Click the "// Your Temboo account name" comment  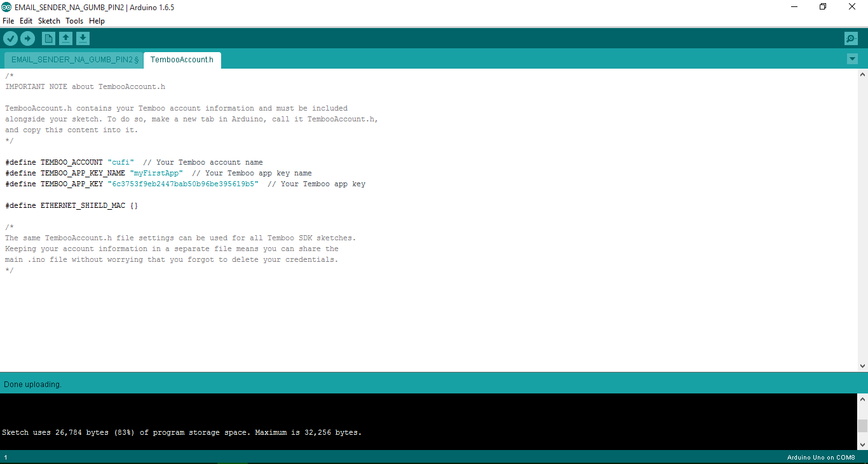203,163
